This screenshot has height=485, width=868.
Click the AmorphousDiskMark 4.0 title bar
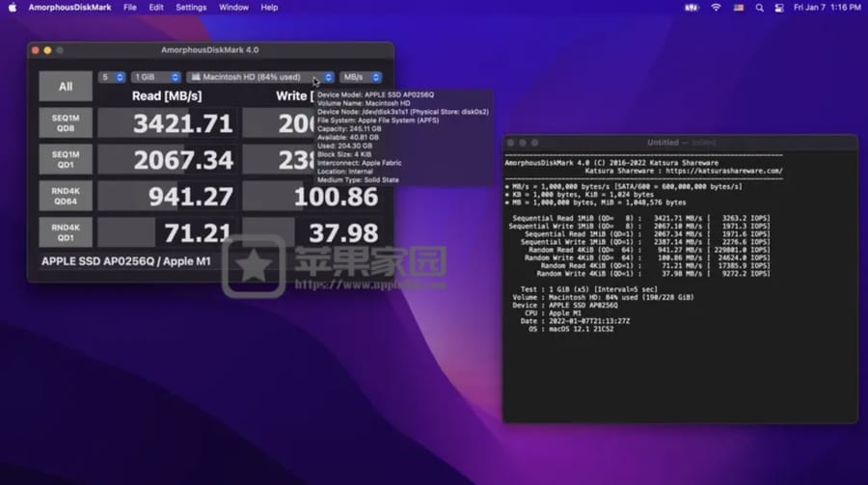coord(210,50)
